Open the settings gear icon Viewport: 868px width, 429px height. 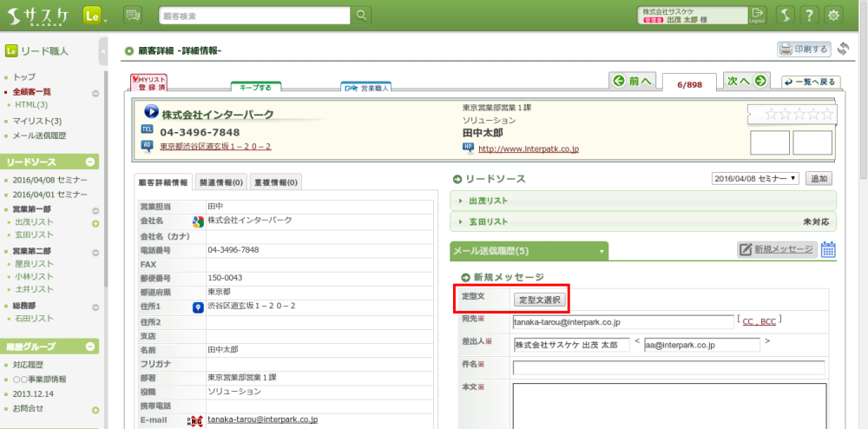click(834, 16)
